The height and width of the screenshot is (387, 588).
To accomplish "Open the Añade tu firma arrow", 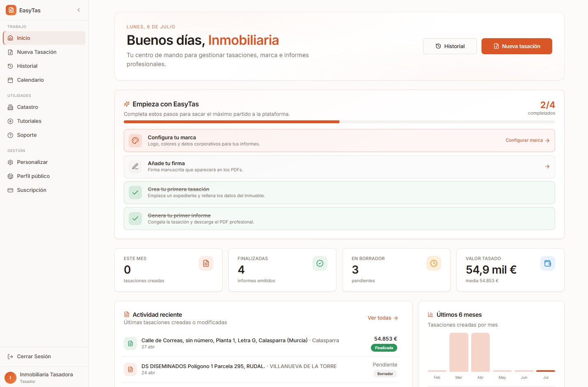I will tap(547, 166).
